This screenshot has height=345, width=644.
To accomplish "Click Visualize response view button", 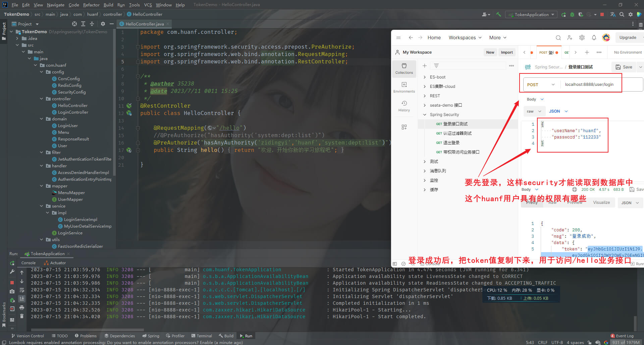I will tap(601, 203).
